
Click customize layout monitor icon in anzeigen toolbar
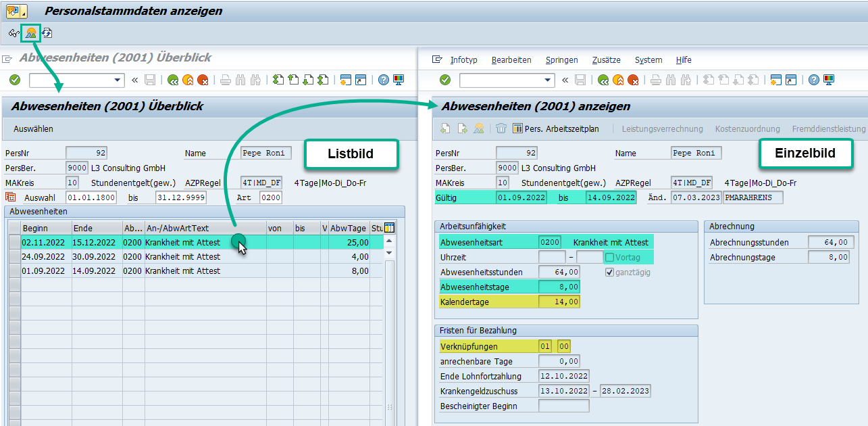829,80
